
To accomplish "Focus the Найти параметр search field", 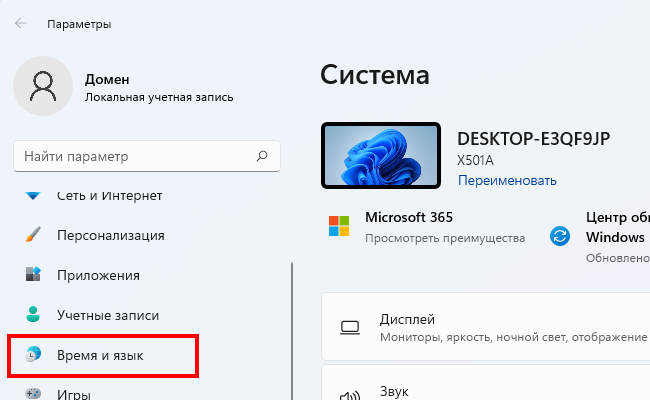I will [147, 156].
